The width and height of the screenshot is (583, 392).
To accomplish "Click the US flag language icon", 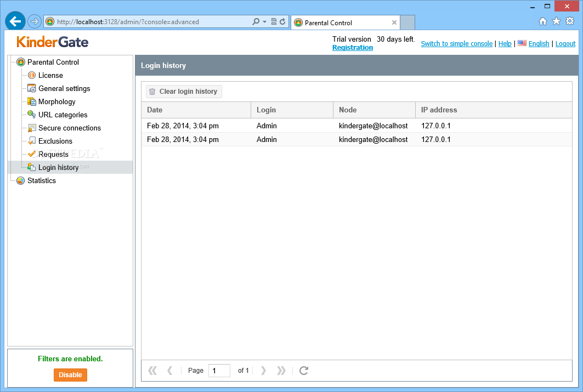I will (522, 43).
